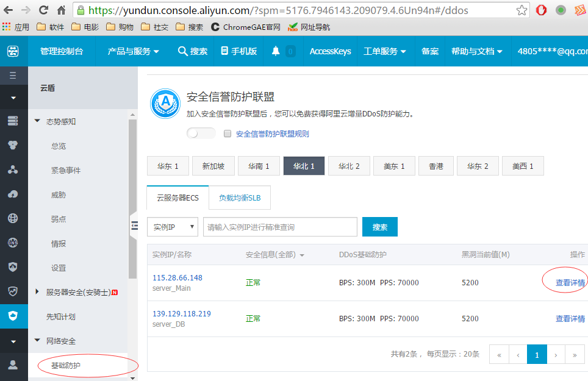The width and height of the screenshot is (588, 381).
Task: Collapse the 网络安全 tree section
Action: click(37, 341)
